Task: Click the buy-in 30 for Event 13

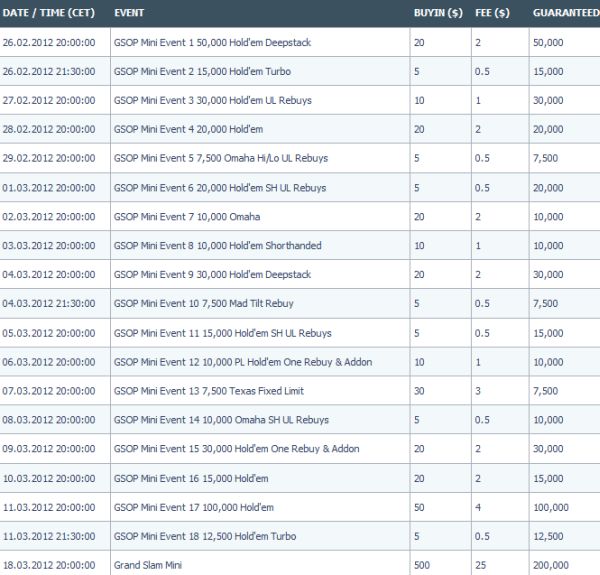Action: (x=419, y=391)
